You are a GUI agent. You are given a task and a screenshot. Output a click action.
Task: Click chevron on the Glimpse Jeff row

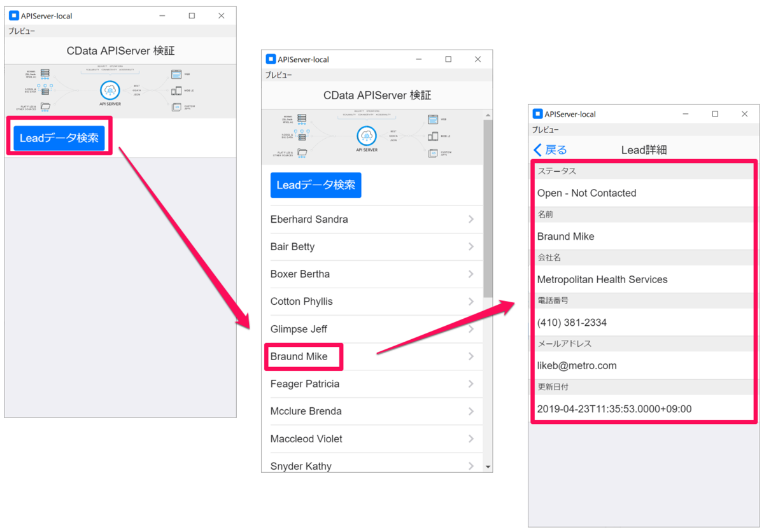point(471,329)
